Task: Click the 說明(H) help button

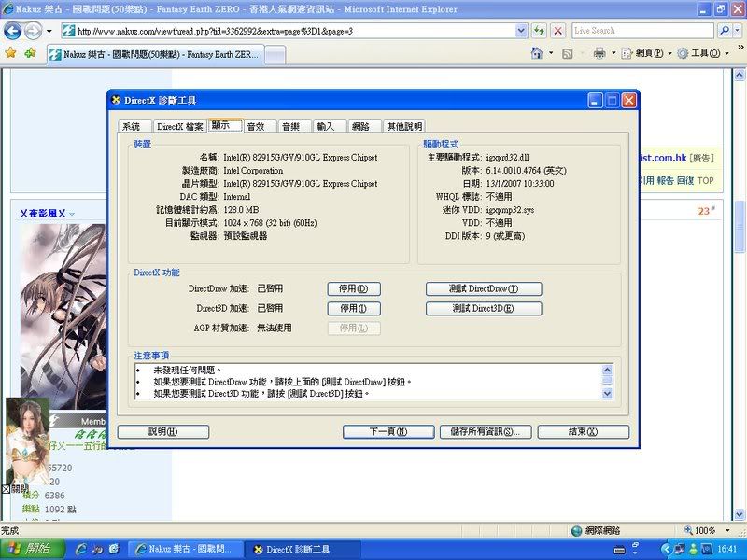Action: pyautogui.click(x=162, y=432)
